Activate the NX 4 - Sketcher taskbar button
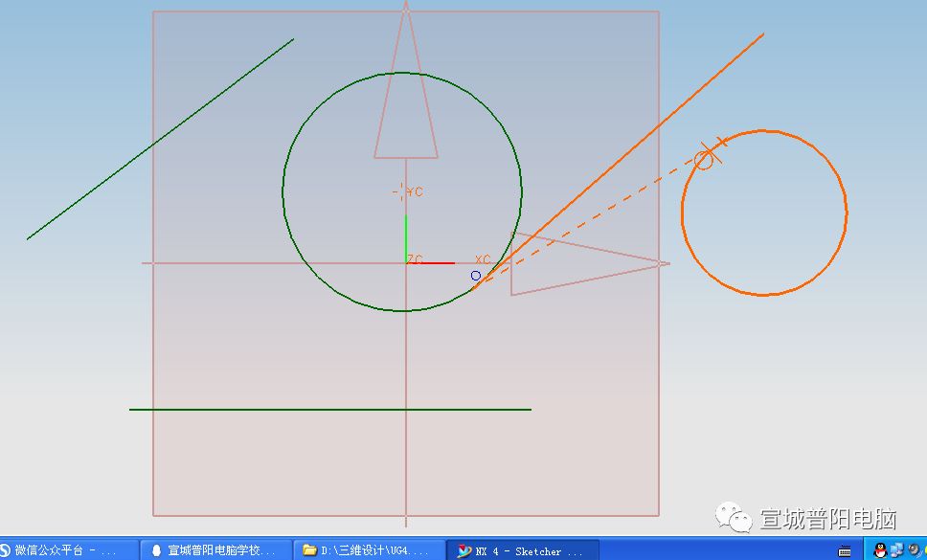Viewport: 927px width, 560px height. pyautogui.click(x=523, y=550)
